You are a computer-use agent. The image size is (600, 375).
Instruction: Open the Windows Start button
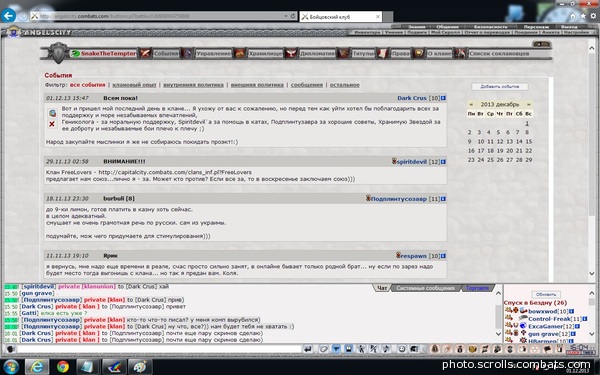(x=10, y=366)
